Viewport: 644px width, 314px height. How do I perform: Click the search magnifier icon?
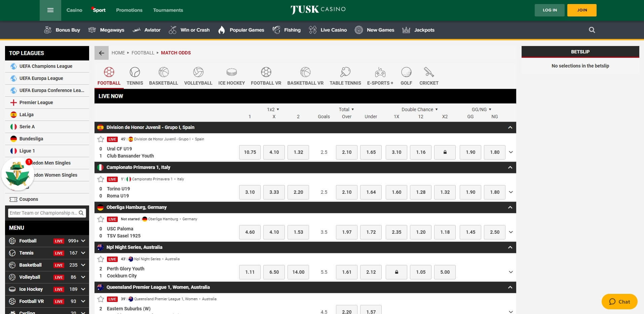(592, 30)
